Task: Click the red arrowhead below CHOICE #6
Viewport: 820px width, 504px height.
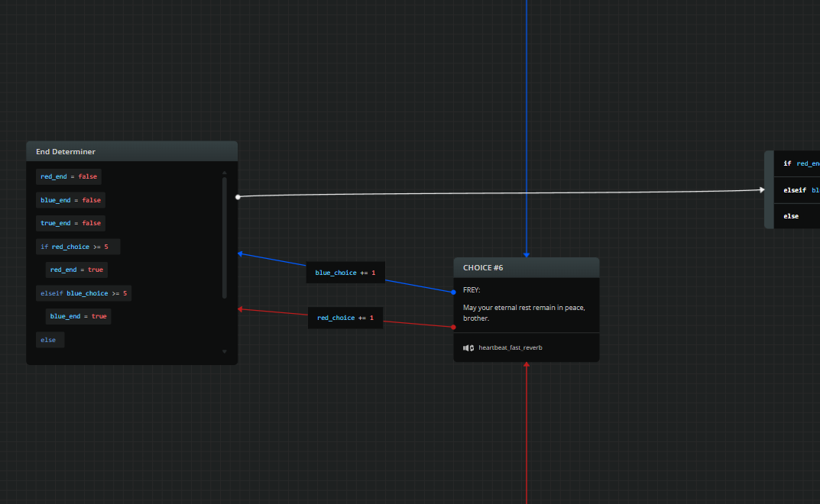Action: (x=526, y=365)
